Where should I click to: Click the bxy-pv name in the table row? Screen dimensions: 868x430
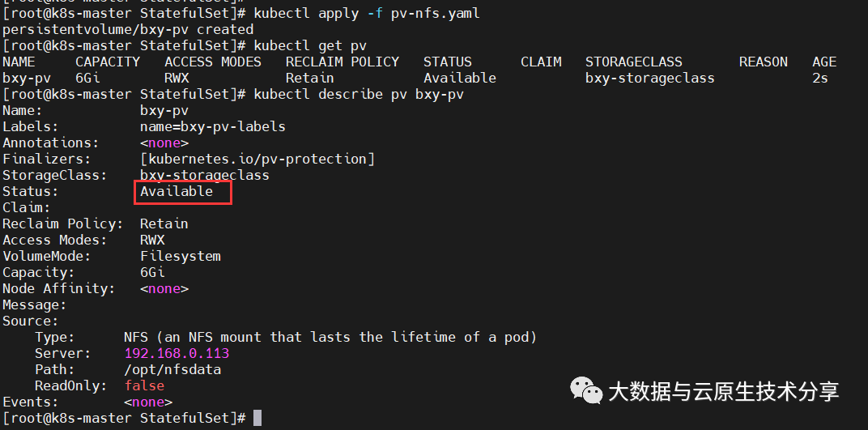point(27,79)
